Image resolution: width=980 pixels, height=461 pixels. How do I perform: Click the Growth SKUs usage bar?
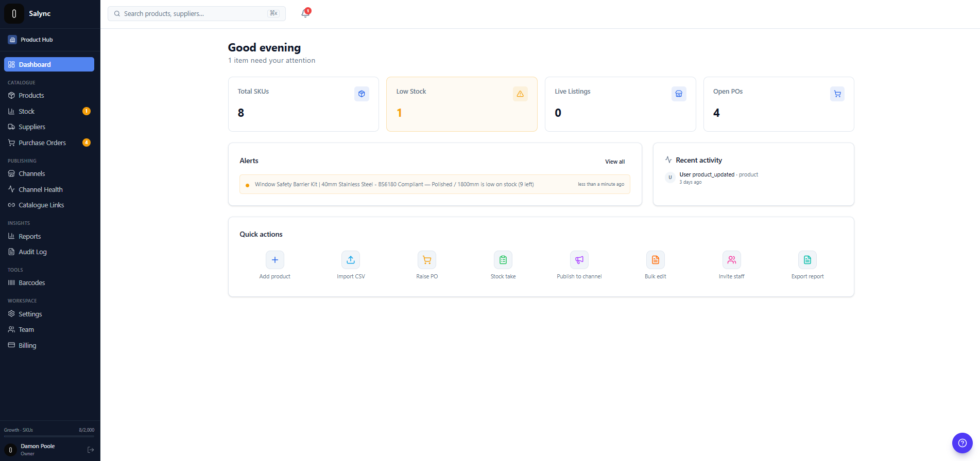49,436
